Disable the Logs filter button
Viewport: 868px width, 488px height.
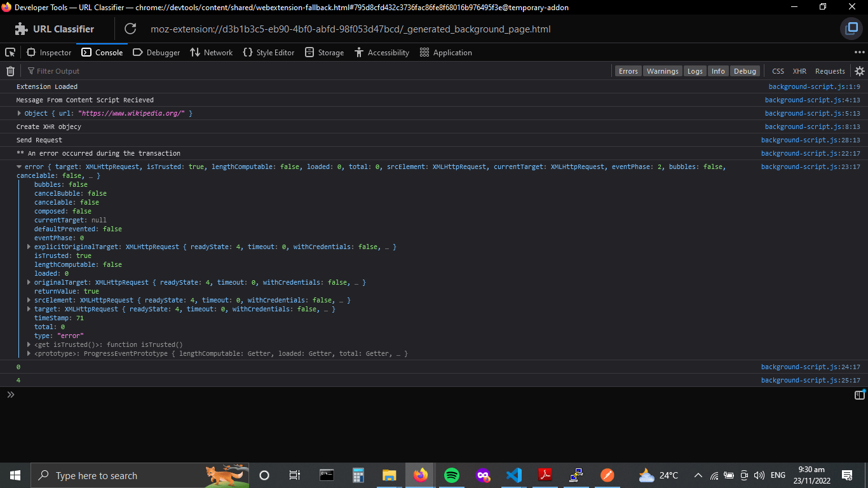click(x=695, y=71)
